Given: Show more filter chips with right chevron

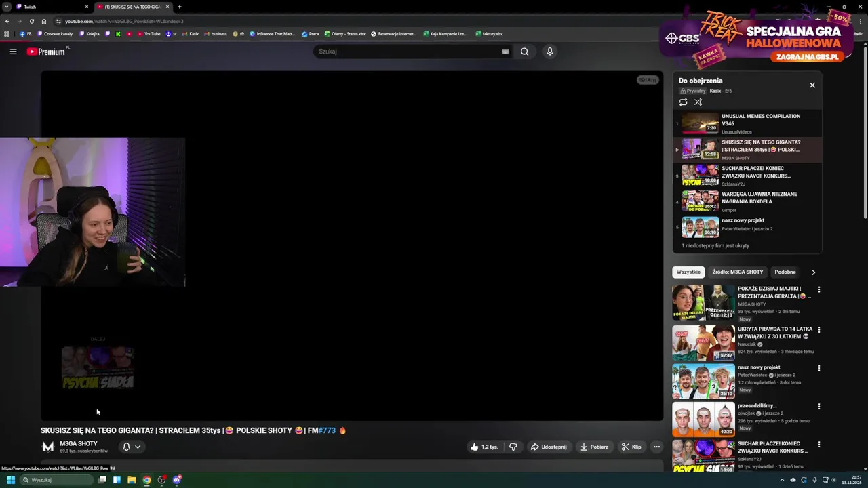Looking at the screenshot, I should pyautogui.click(x=813, y=272).
